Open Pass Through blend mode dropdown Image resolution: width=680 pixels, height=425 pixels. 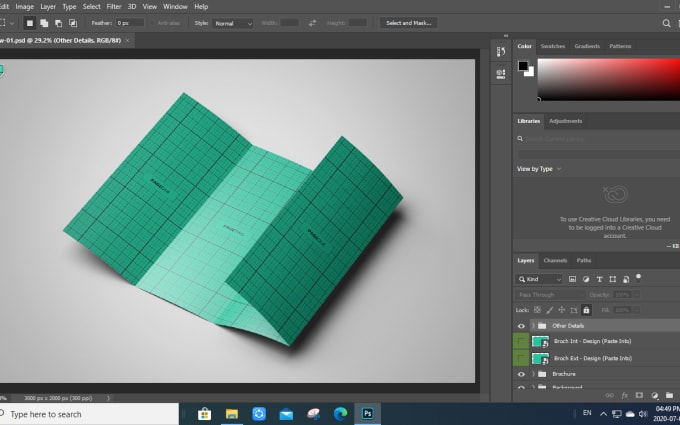(550, 295)
